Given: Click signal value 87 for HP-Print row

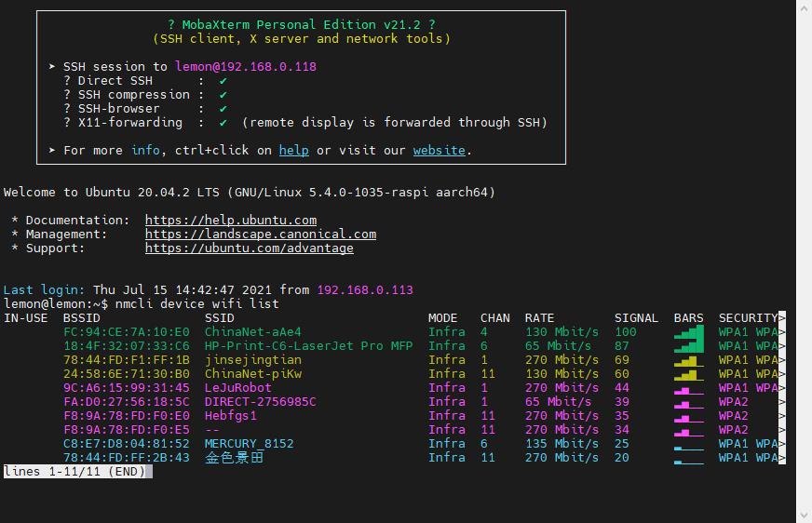Looking at the screenshot, I should coord(622,345).
